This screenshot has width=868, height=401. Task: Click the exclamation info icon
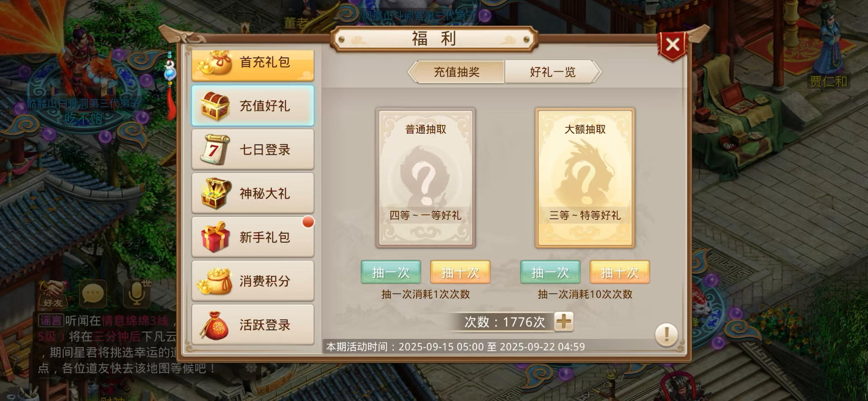[666, 335]
